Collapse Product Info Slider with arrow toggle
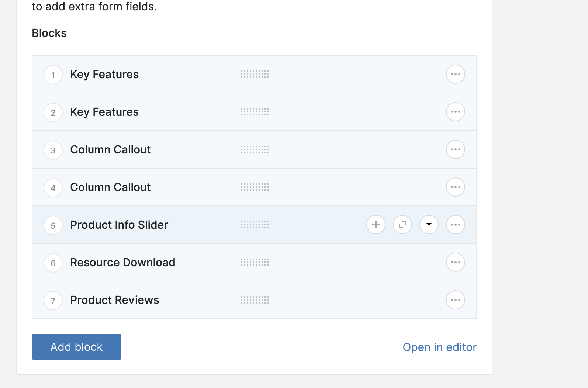 (x=429, y=225)
